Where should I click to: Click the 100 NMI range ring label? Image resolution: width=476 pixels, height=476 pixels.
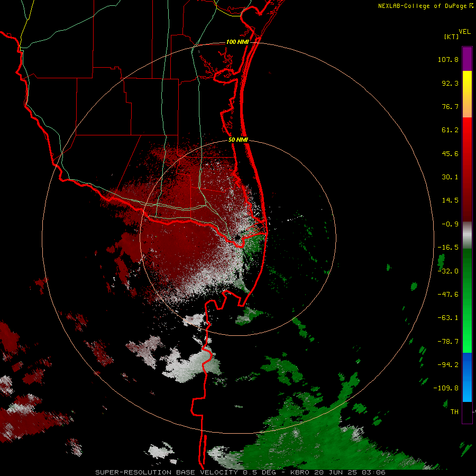[x=237, y=42]
